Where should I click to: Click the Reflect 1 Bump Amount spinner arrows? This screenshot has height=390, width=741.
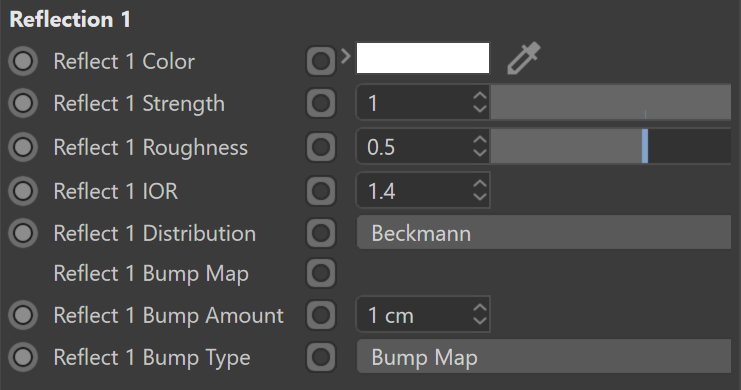[480, 314]
